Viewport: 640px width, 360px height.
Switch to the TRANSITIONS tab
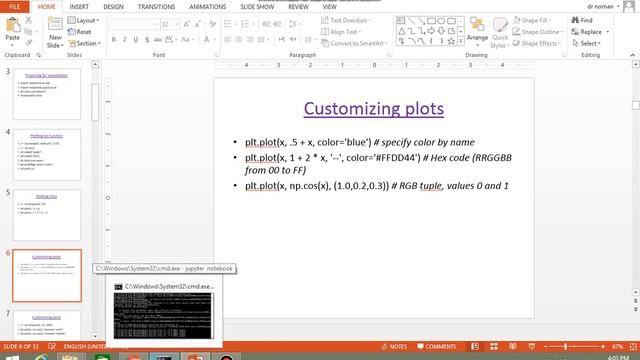156,7
